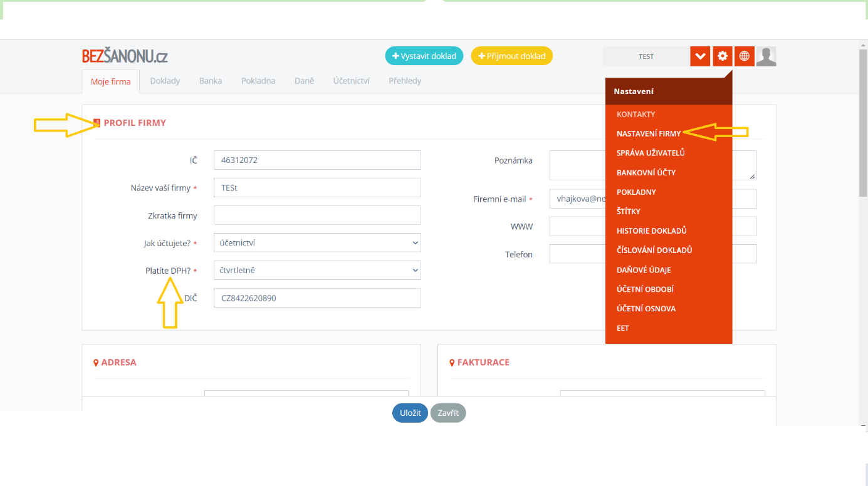Open the Platíte DPH dropdown

317,270
